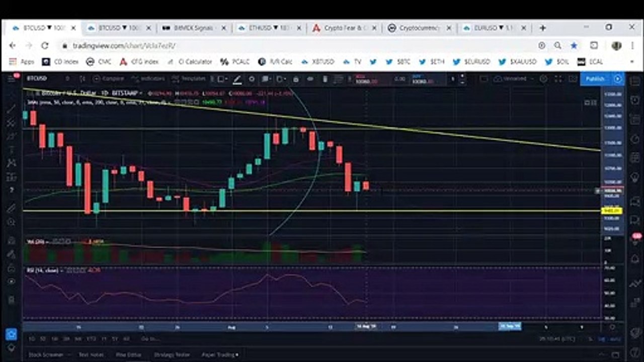
Task: Open the Pine Editor tab
Action: coord(128,354)
